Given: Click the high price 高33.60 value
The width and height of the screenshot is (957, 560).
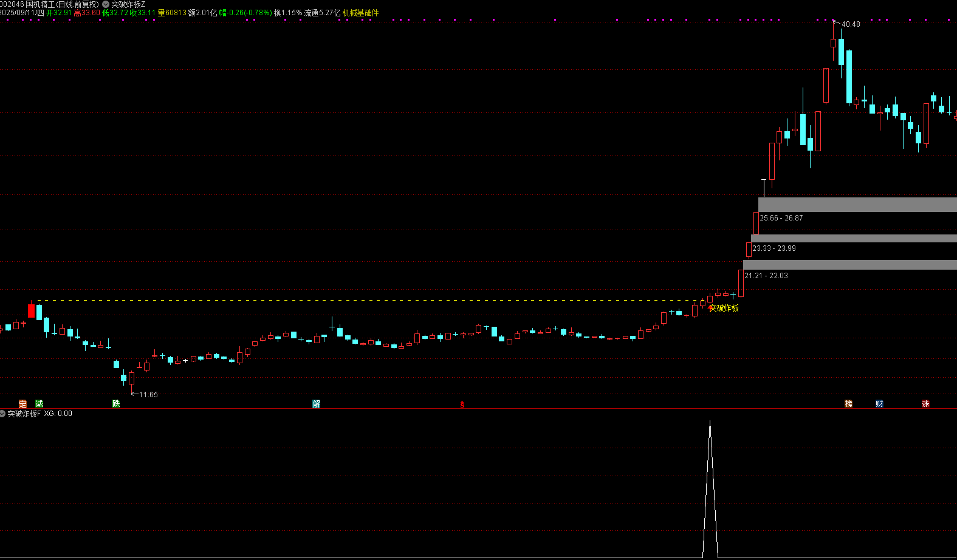Looking at the screenshot, I should [x=87, y=13].
